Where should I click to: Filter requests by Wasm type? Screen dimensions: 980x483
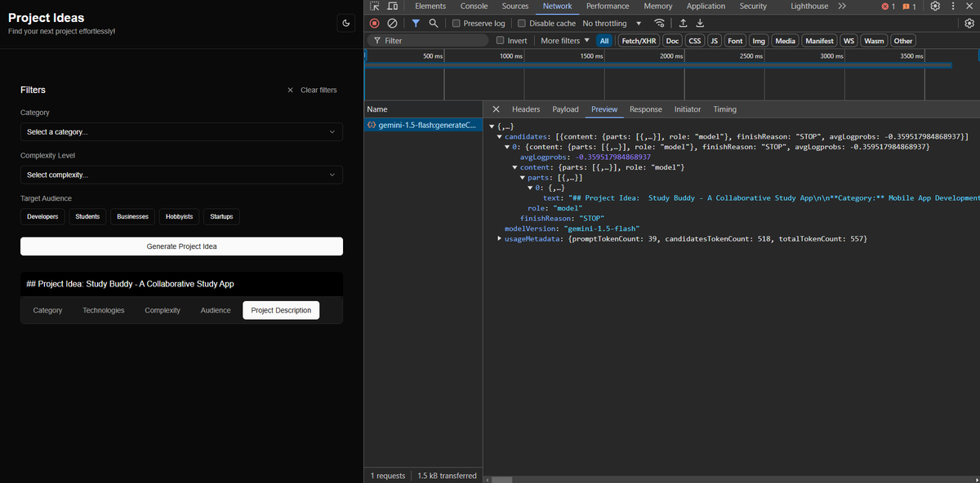874,41
